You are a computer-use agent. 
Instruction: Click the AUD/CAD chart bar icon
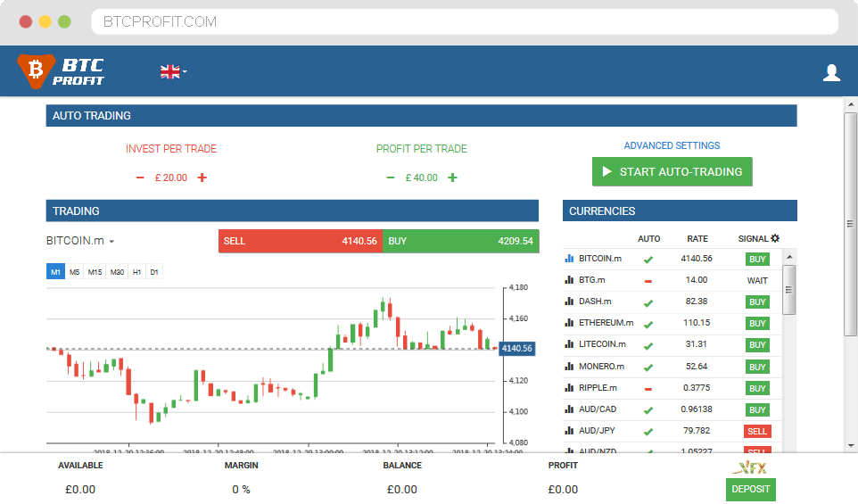coord(569,409)
